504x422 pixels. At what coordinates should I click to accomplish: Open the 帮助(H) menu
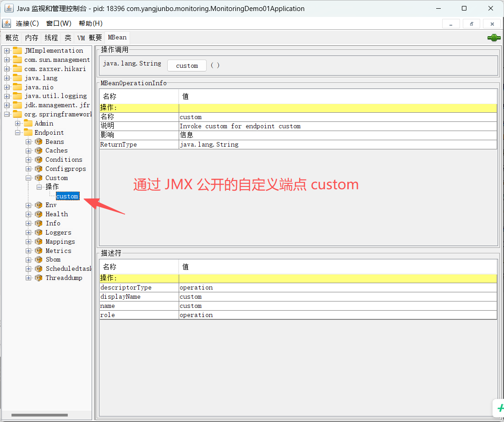(91, 23)
